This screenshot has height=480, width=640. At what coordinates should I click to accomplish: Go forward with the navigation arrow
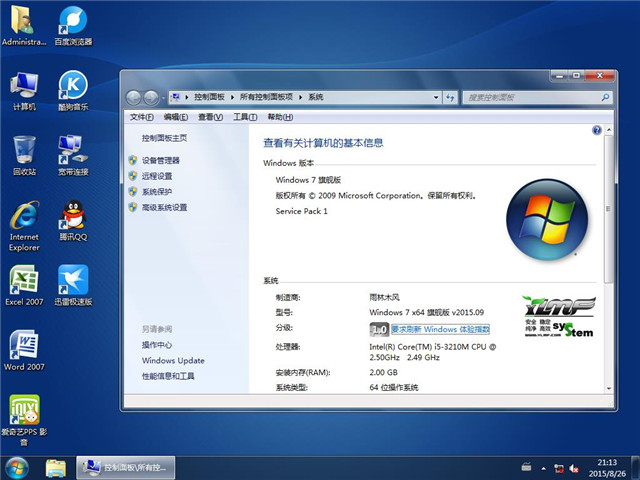pos(151,97)
